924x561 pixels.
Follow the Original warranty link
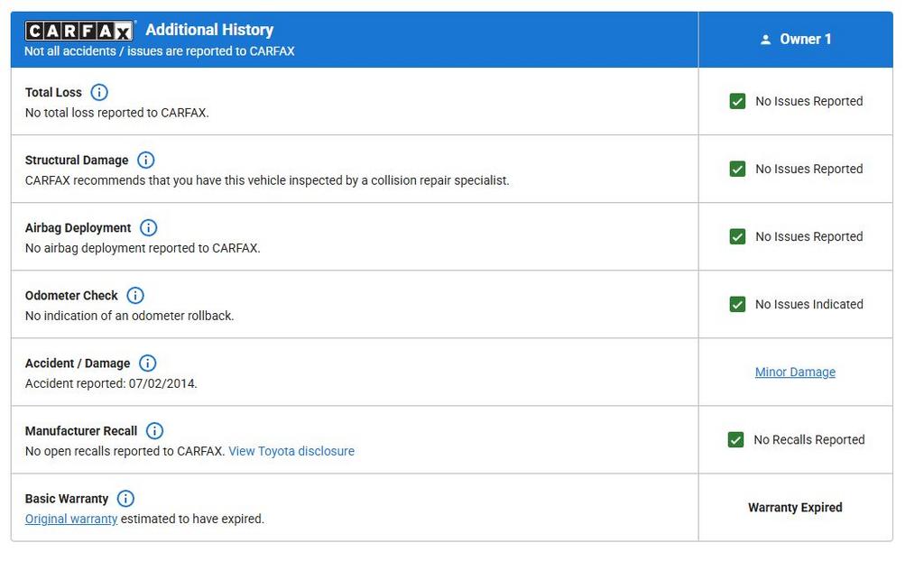(71, 519)
